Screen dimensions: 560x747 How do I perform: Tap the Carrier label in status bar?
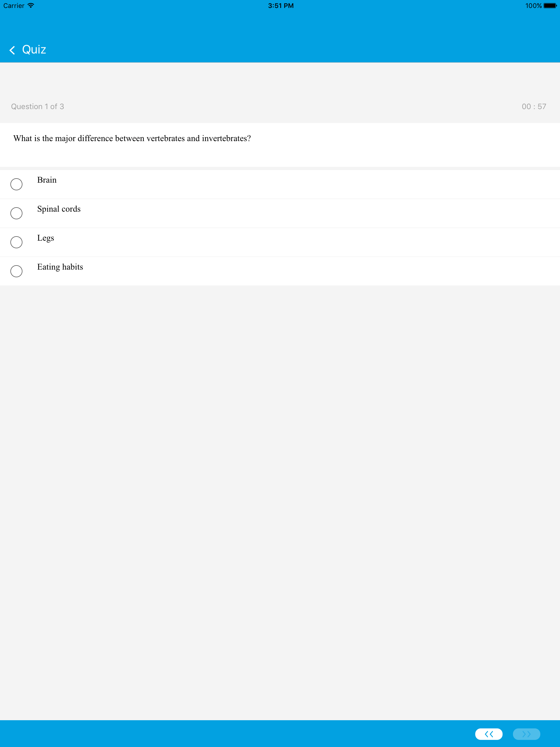tap(14, 6)
